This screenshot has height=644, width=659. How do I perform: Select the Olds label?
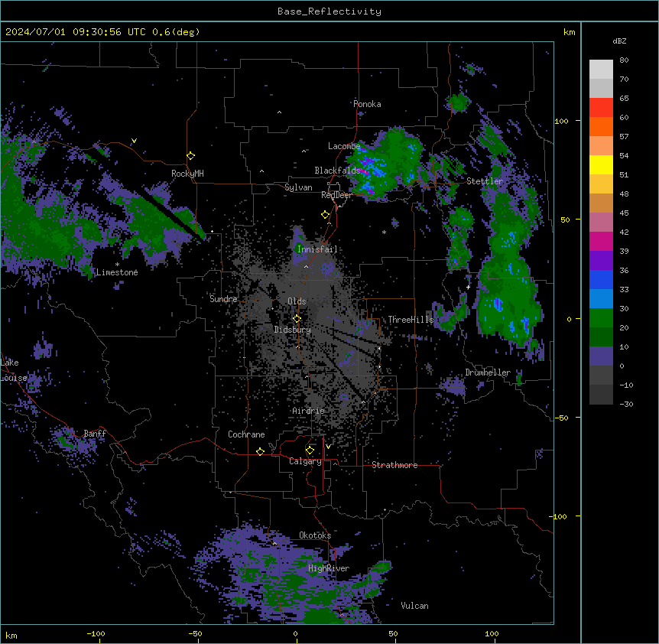point(297,301)
